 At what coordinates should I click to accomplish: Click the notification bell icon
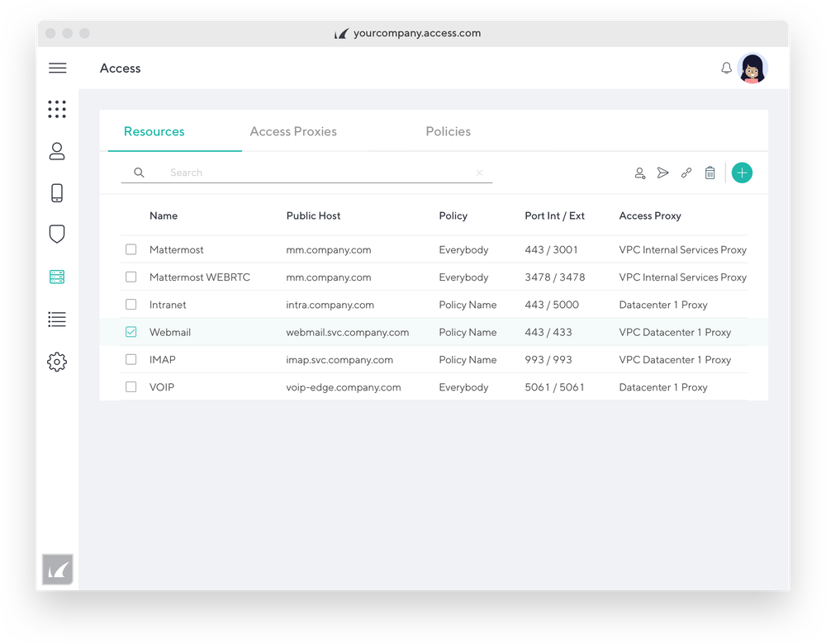click(726, 68)
